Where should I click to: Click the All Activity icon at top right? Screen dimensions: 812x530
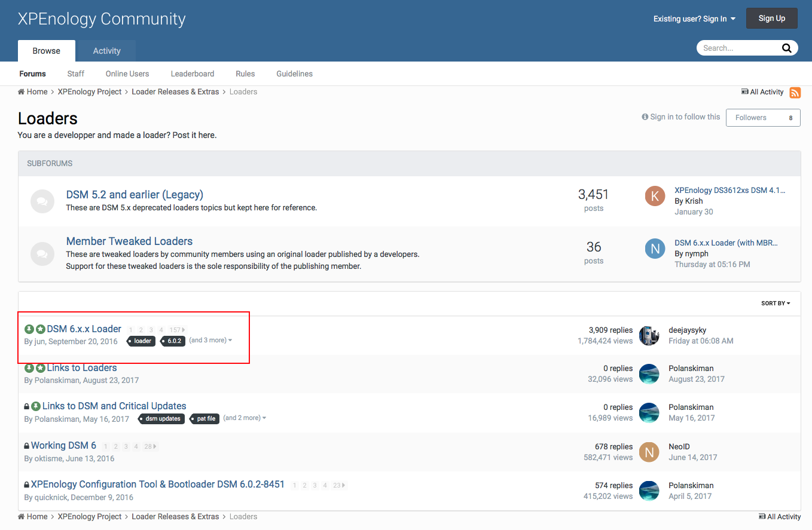(x=745, y=91)
